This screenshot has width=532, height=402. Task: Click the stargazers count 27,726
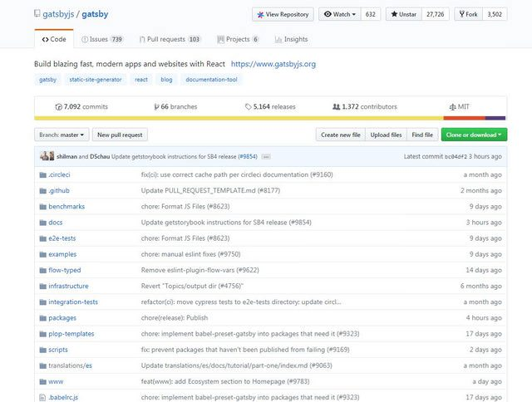point(436,14)
